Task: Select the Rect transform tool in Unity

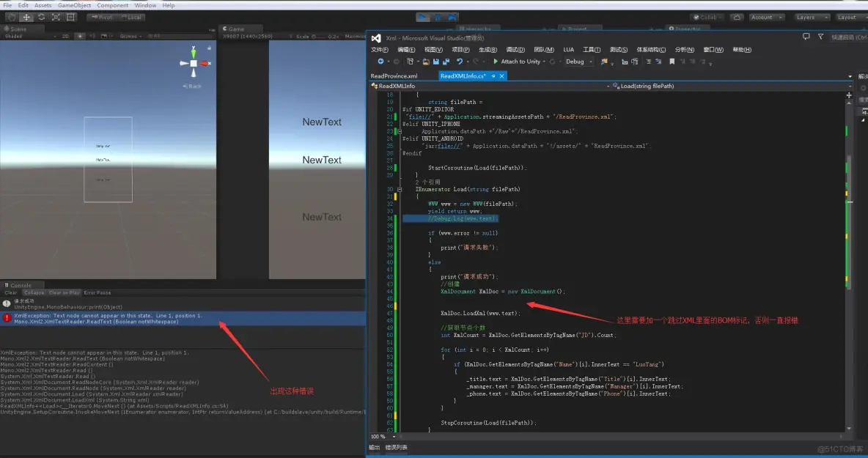Action: pyautogui.click(x=71, y=17)
